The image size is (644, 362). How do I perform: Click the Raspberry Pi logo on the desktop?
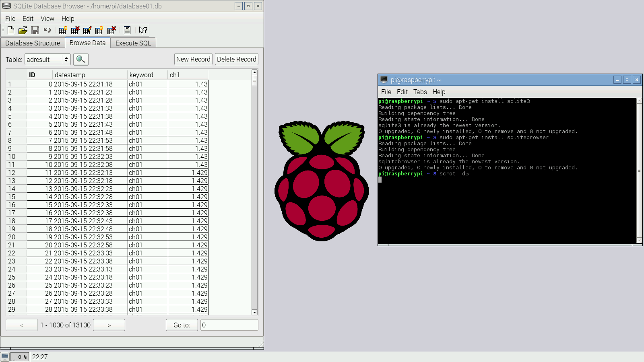pos(321,181)
